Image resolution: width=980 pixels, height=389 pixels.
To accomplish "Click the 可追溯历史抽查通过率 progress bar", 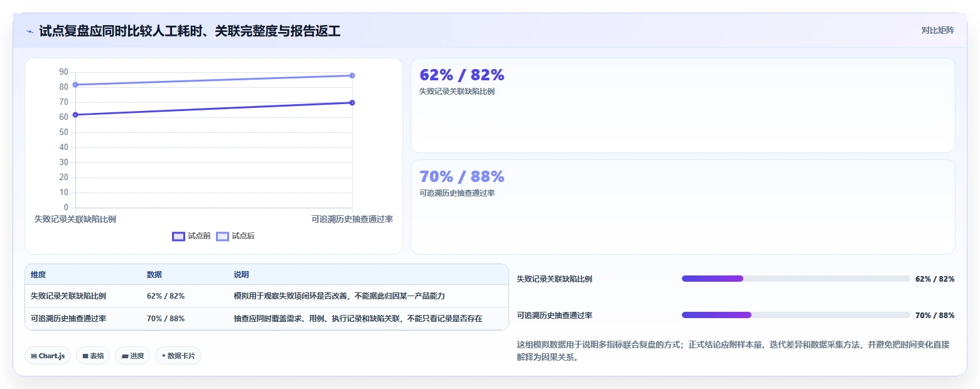I will [x=795, y=315].
